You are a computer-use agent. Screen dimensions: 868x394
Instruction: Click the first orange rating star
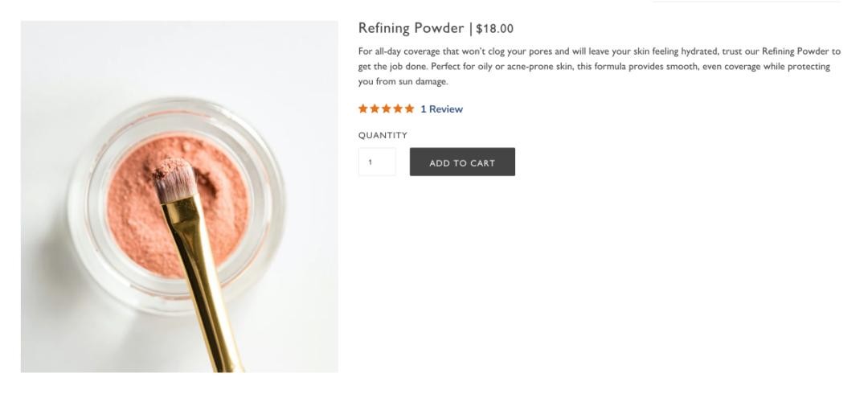(x=363, y=109)
